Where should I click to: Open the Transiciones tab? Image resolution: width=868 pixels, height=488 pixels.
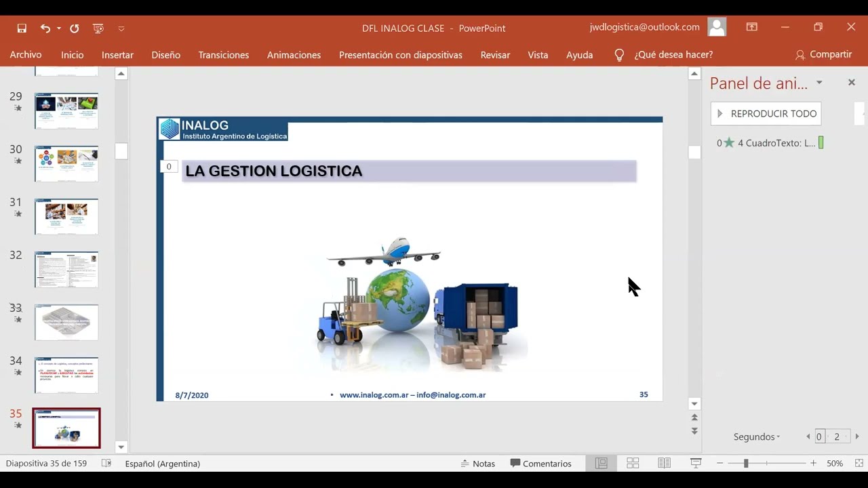[224, 55]
